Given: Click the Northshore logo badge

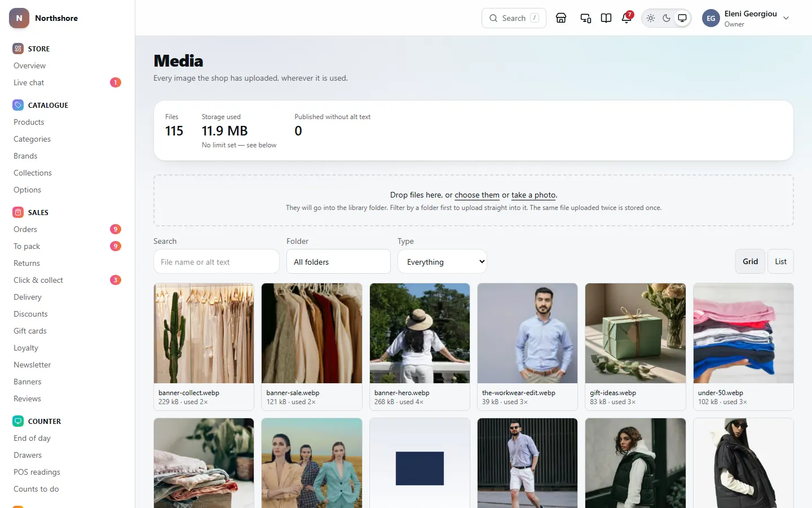Looking at the screenshot, I should click(19, 18).
